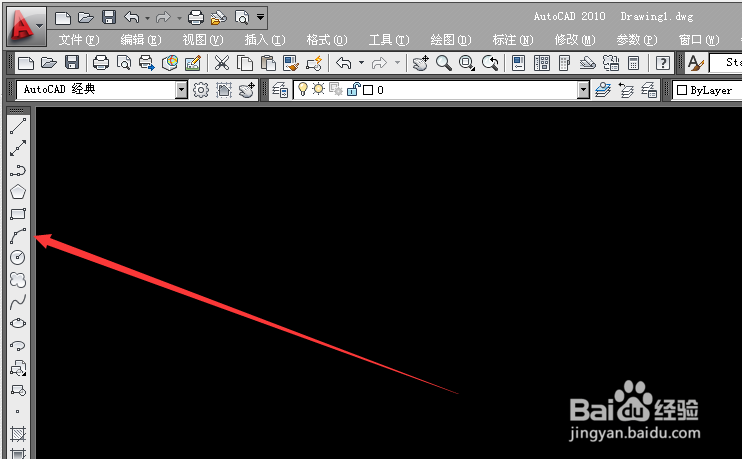742x459 pixels.
Task: Click Cut scissors icon in Standard toolbar
Action: pos(221,63)
